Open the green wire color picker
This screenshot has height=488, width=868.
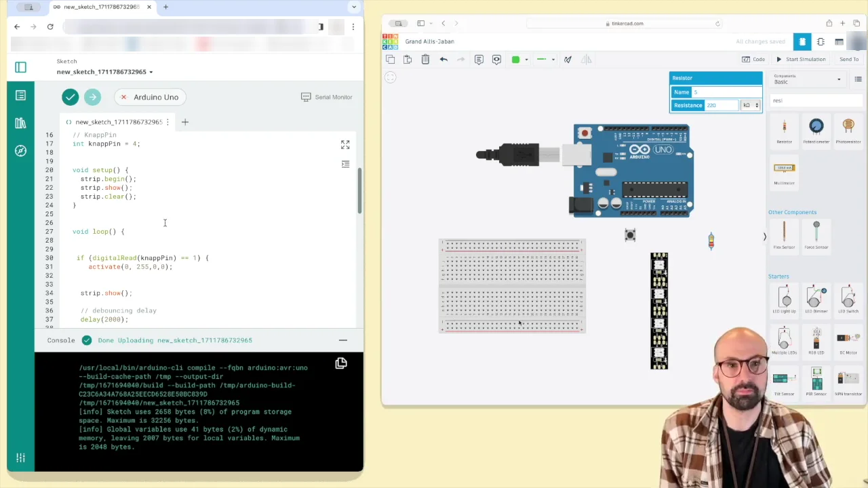[519, 60]
